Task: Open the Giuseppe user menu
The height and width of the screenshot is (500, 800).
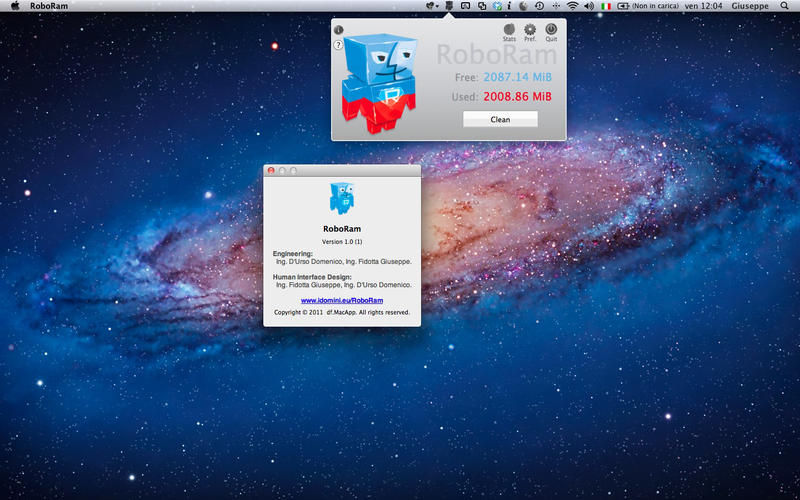Action: tap(750, 6)
